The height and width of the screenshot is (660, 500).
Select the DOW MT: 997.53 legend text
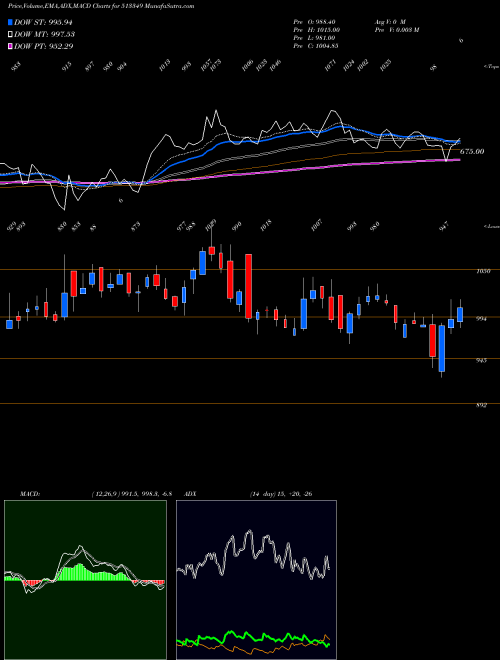coord(45,35)
